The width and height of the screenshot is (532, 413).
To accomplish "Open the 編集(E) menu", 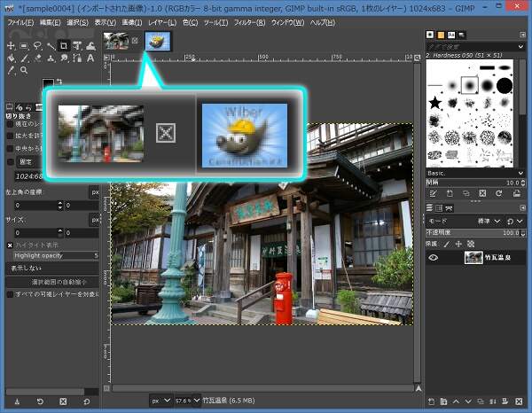I will click(x=51, y=23).
